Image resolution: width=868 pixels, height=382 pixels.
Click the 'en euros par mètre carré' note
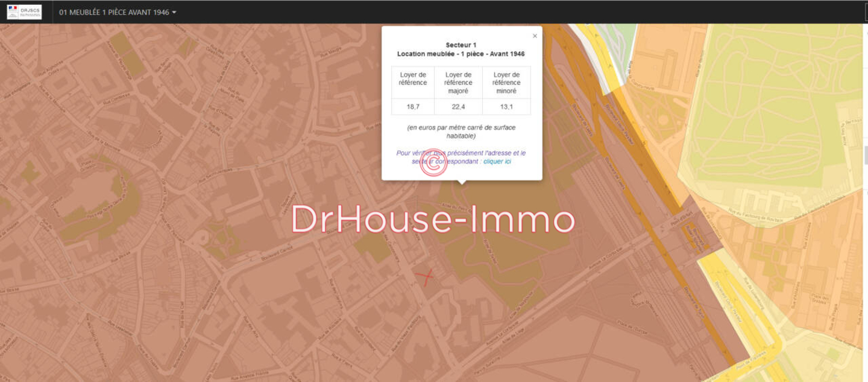point(461,132)
